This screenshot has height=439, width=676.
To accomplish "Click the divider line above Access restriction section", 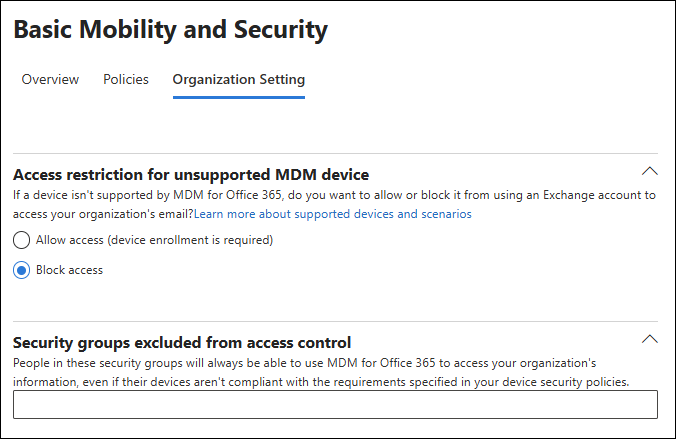I will click(x=335, y=153).
